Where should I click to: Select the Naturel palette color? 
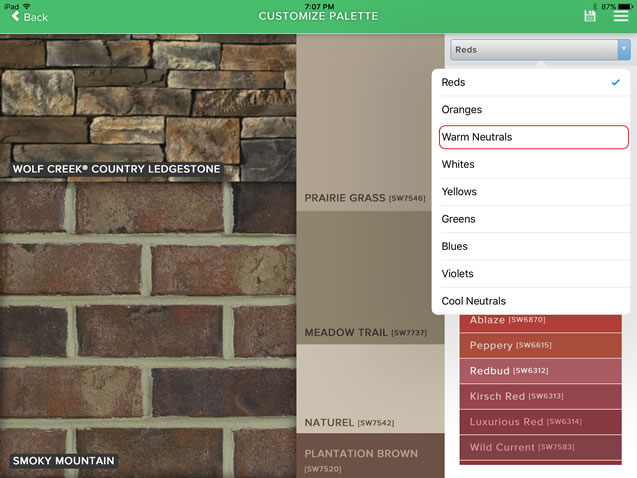[x=370, y=389]
